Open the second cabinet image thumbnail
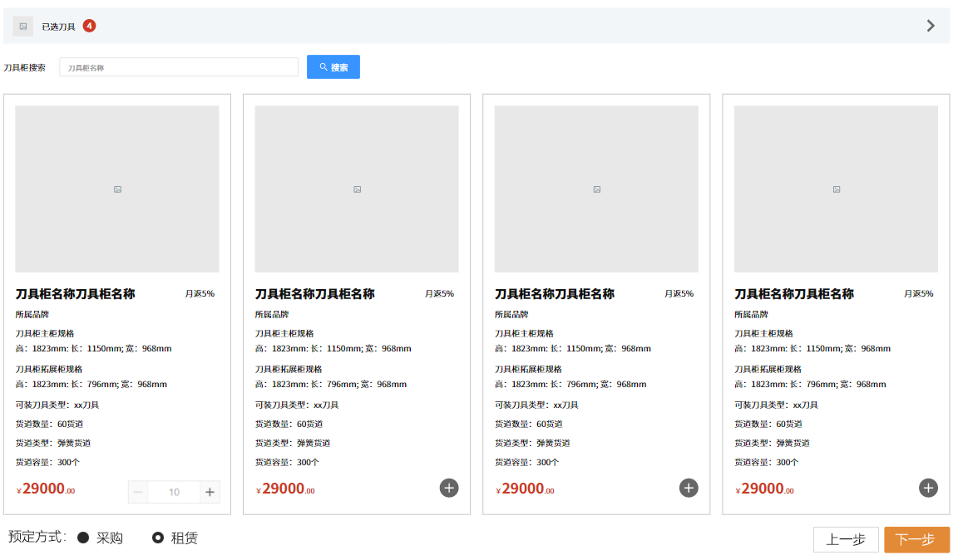Image resolution: width=958 pixels, height=560 pixels. coord(357,189)
